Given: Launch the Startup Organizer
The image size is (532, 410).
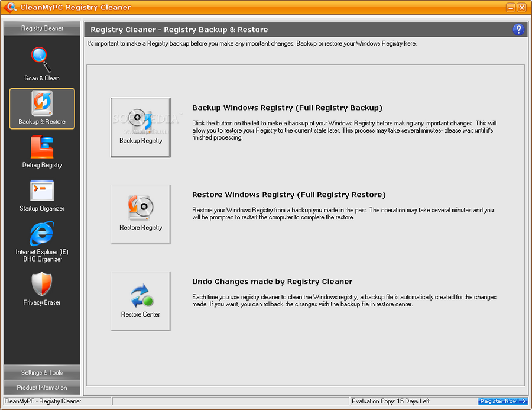Looking at the screenshot, I should pyautogui.click(x=41, y=196).
